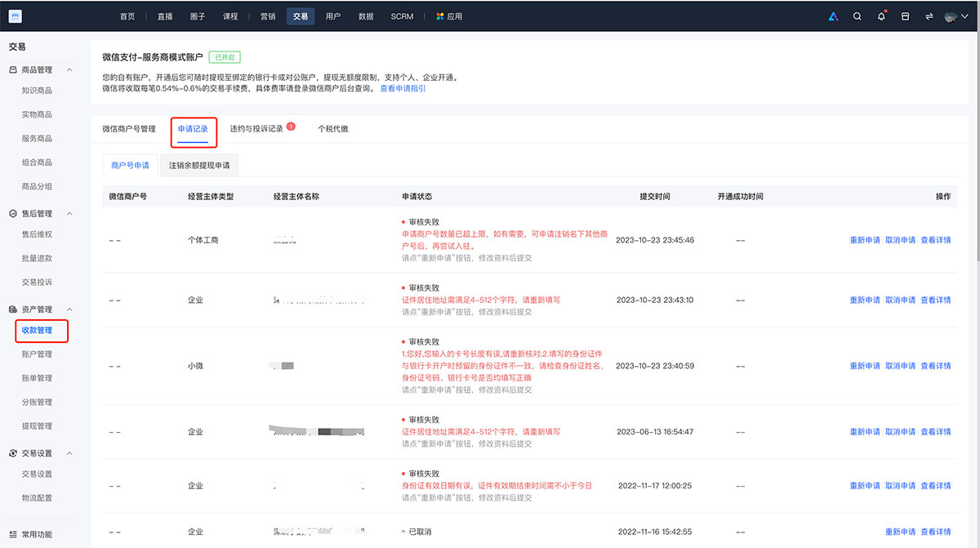Image resolution: width=980 pixels, height=548 pixels.
Task: Click 重新申请 for the 个体工商 row
Action: coord(865,240)
